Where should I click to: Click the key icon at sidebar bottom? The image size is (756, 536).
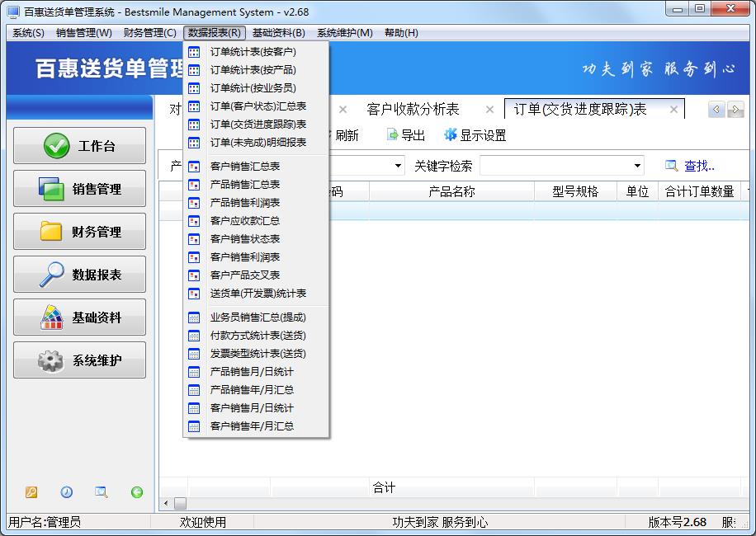(31, 492)
